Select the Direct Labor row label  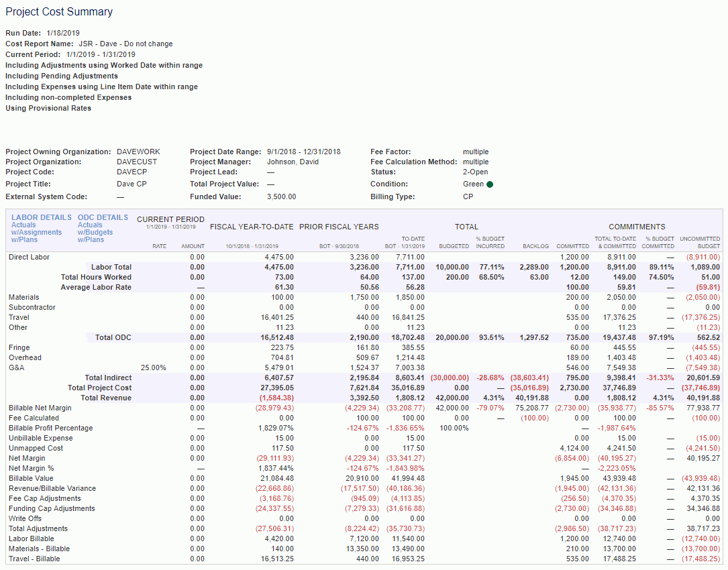pos(30,257)
